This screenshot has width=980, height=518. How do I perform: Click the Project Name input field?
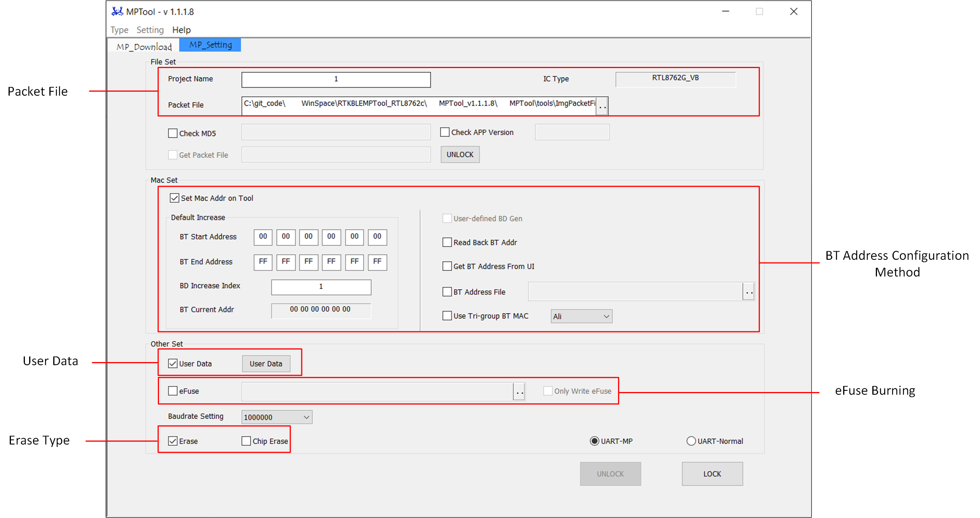pos(336,79)
